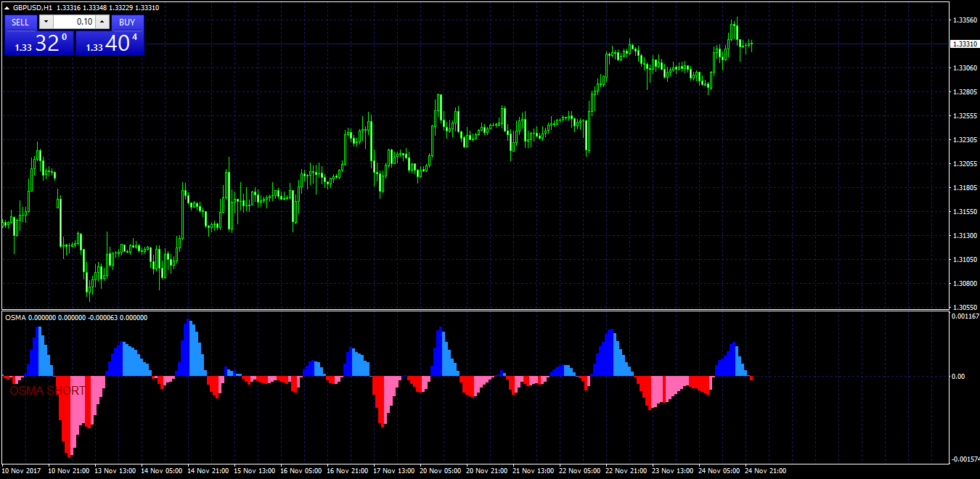Click the 1.32805 price axis label
This screenshot has width=980, height=479.
[963, 92]
